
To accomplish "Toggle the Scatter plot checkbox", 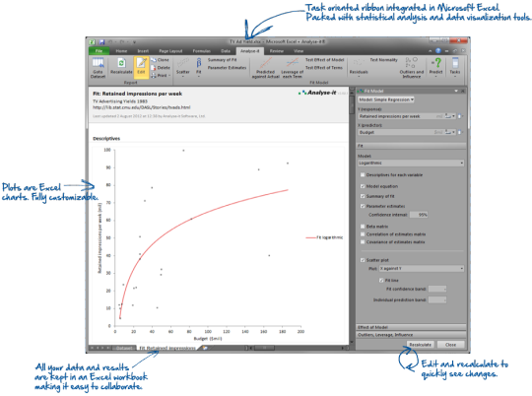I will coord(363,260).
